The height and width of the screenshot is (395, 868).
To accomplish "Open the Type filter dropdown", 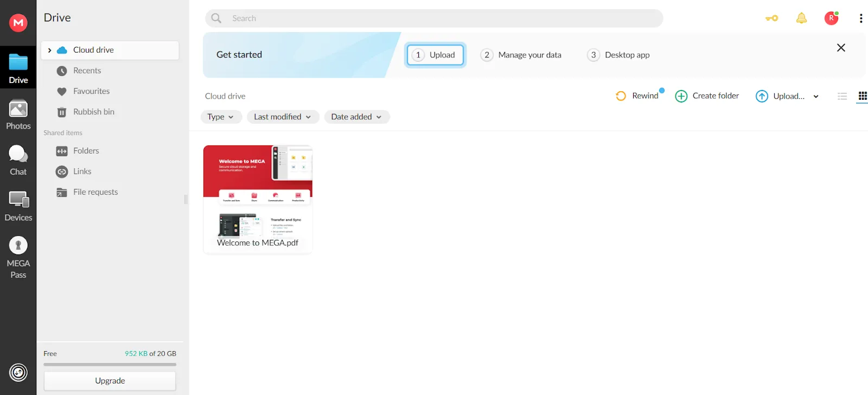I will pos(221,117).
